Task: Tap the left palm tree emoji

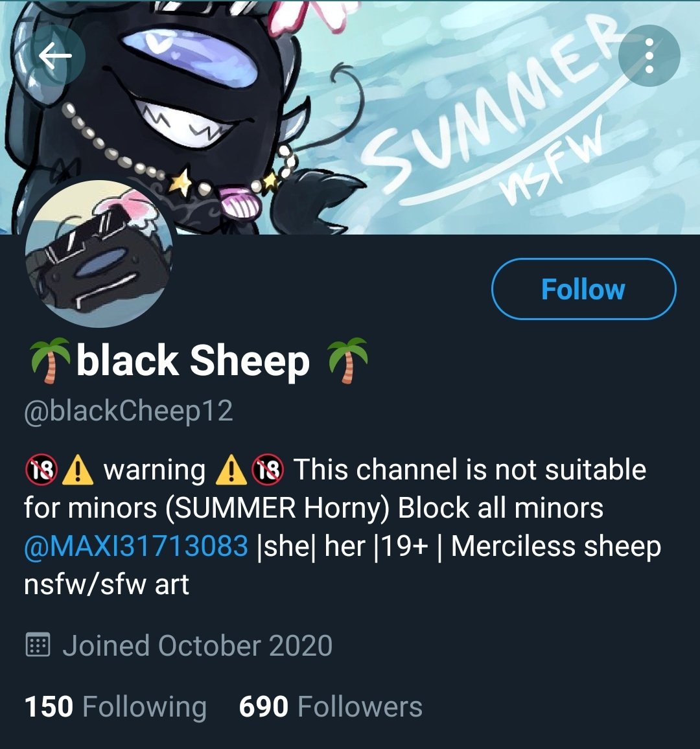Action: click(49, 360)
